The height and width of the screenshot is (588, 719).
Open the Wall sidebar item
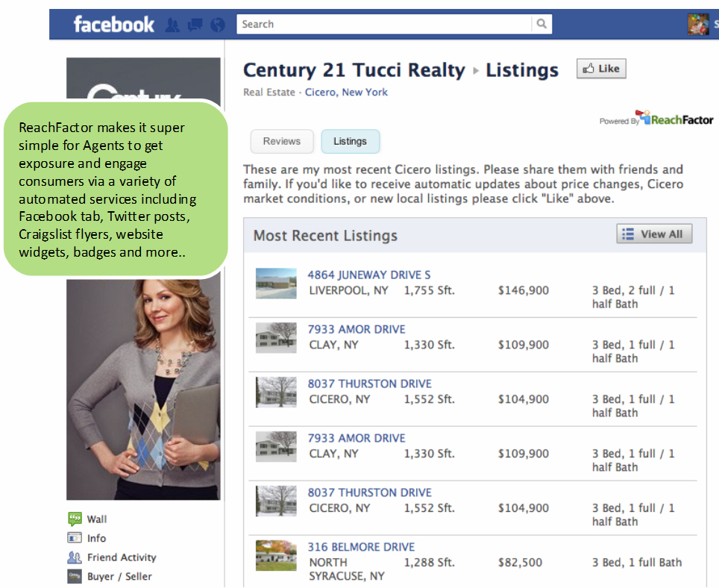(x=97, y=519)
